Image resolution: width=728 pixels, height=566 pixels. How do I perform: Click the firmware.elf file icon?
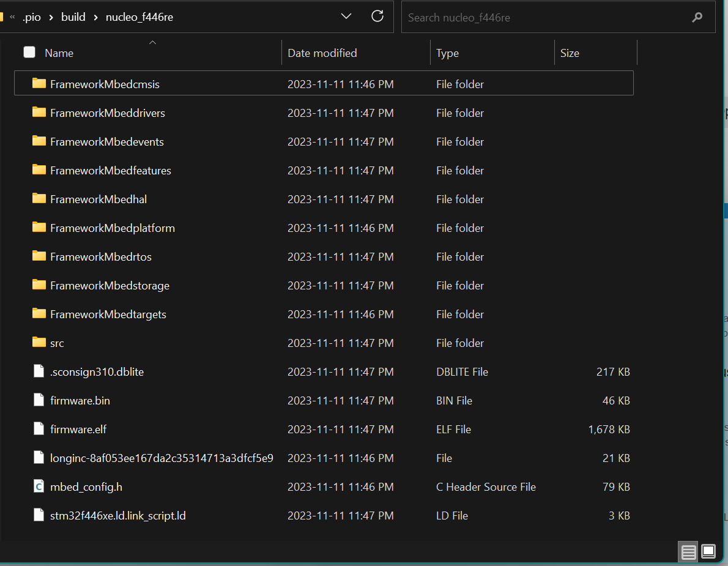(x=39, y=429)
